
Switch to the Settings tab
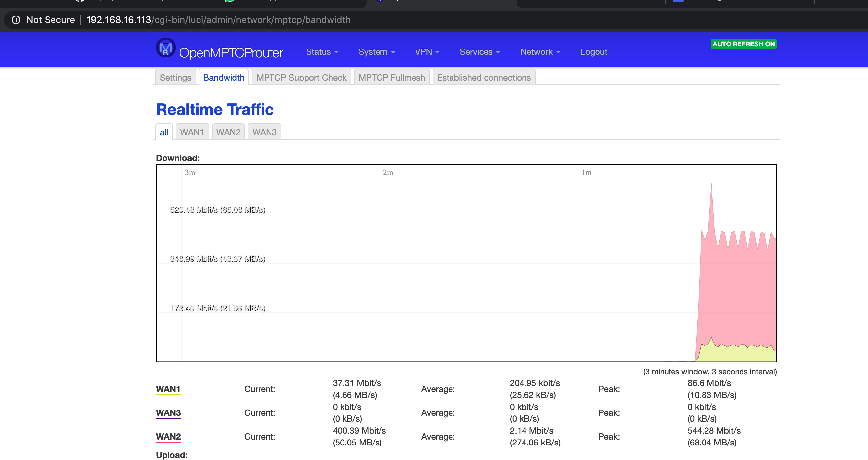pyautogui.click(x=175, y=77)
